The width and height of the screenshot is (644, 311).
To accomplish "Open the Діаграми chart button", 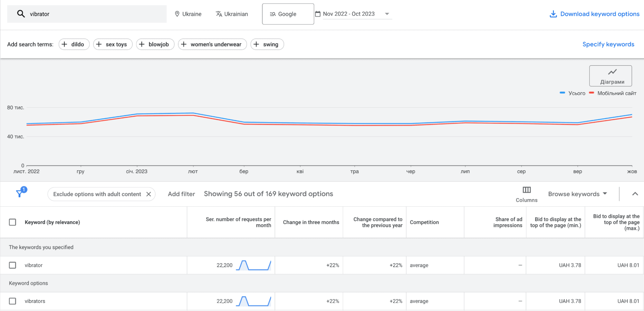I will click(x=610, y=76).
